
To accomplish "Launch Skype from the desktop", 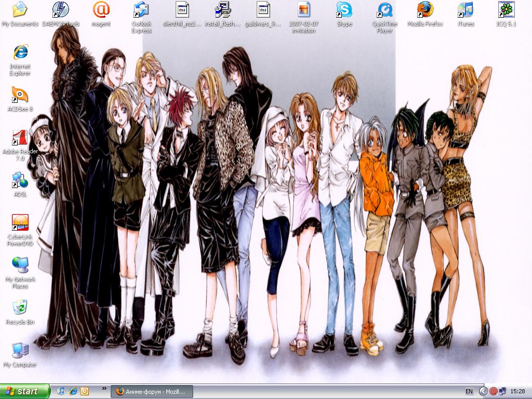I will (344, 14).
